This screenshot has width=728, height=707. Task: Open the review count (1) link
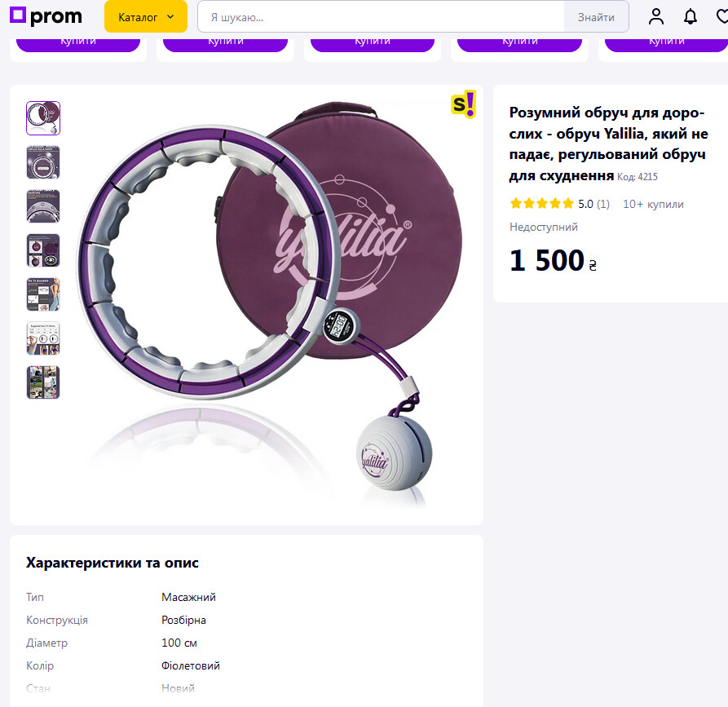coord(602,204)
